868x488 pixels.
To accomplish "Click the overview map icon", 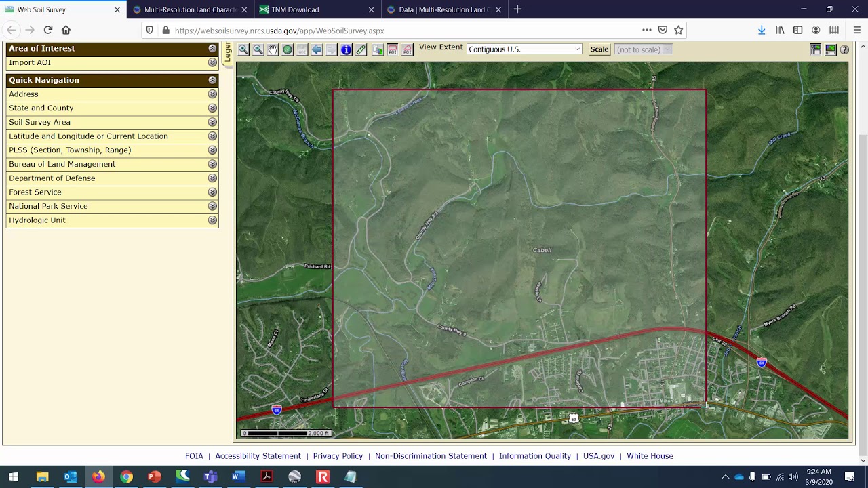I will [x=831, y=49].
